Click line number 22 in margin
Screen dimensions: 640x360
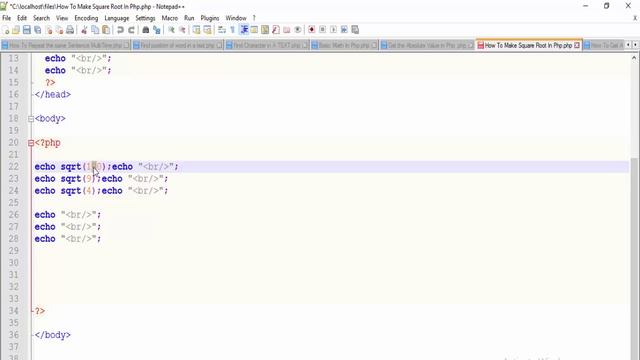pos(13,167)
